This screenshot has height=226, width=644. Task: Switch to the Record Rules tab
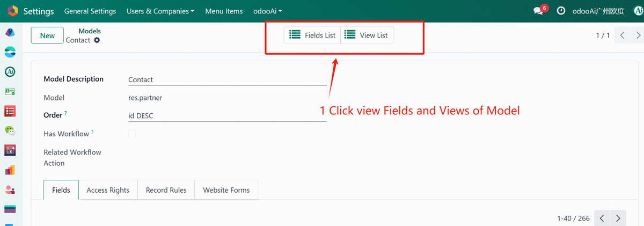[166, 190]
